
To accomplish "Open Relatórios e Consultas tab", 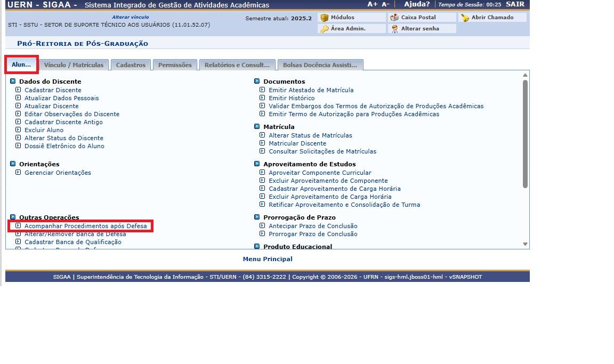I will point(237,65).
